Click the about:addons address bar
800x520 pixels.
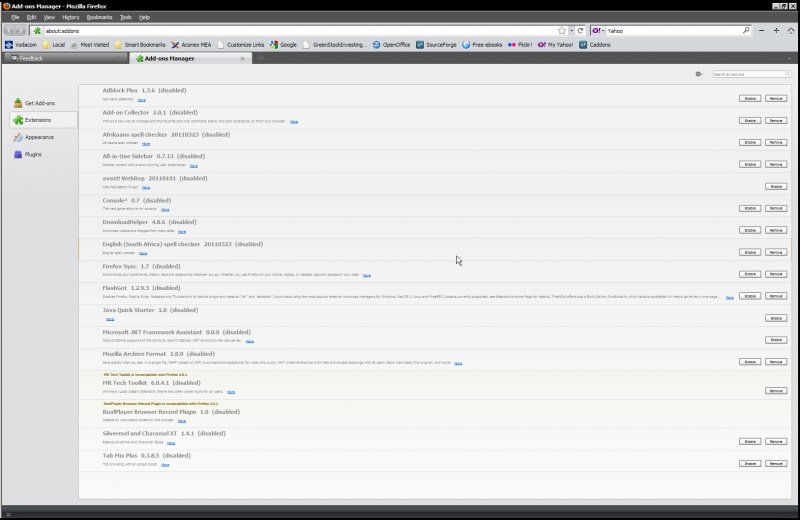tap(300, 31)
